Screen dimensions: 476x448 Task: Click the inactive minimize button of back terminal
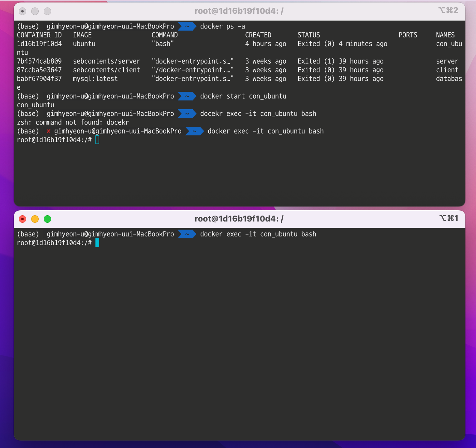[x=35, y=11]
